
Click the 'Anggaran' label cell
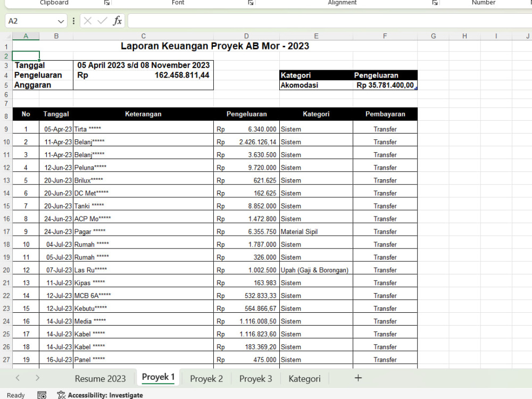(43, 85)
